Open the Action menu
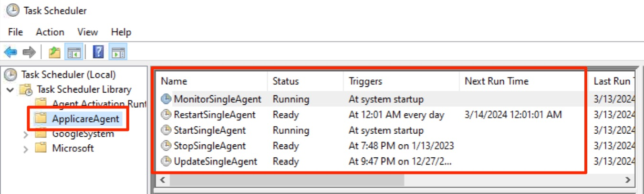This screenshot has width=644, height=194. coord(50,32)
